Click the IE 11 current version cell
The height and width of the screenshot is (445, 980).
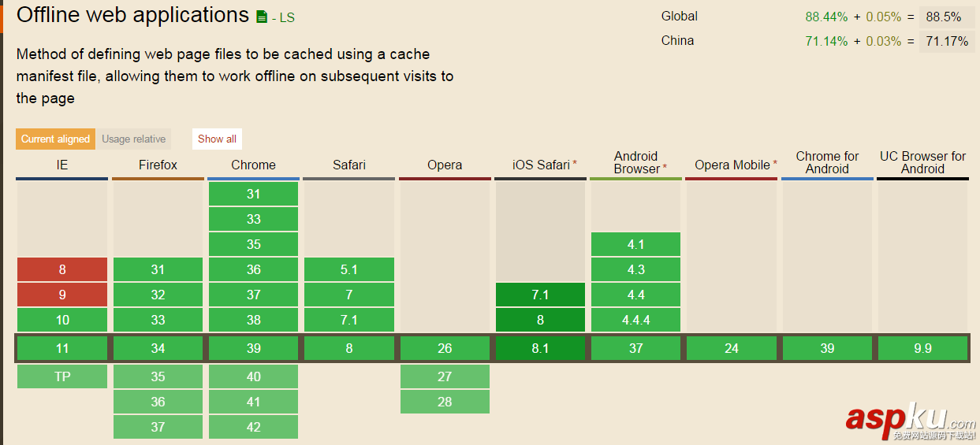pos(62,348)
